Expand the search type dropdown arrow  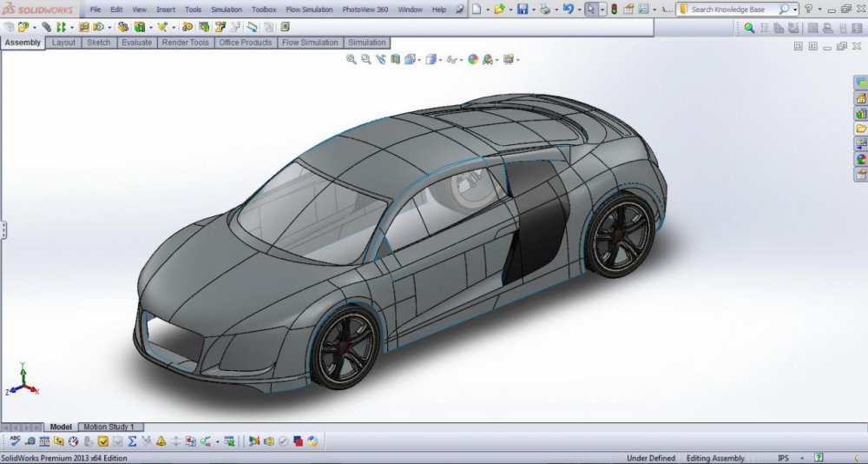pos(796,10)
